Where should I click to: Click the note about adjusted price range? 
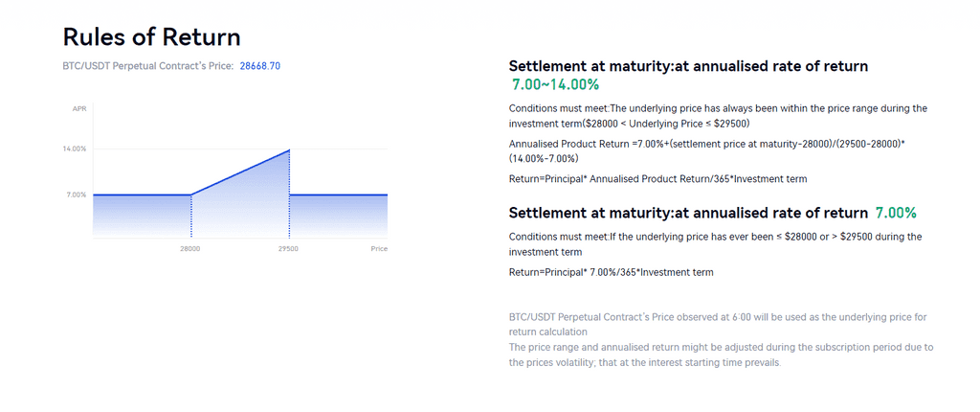point(721,355)
